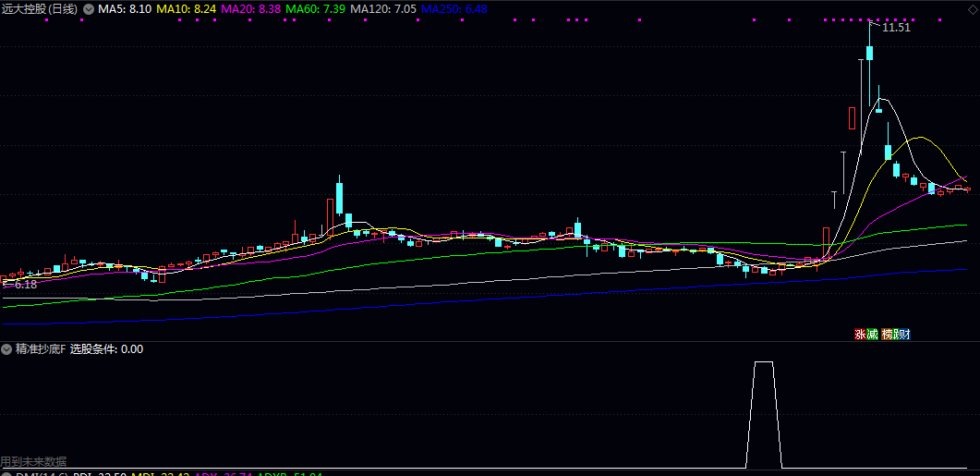The image size is (980, 476).
Task: Click the blue 财 badge icon
Action: click(x=904, y=334)
